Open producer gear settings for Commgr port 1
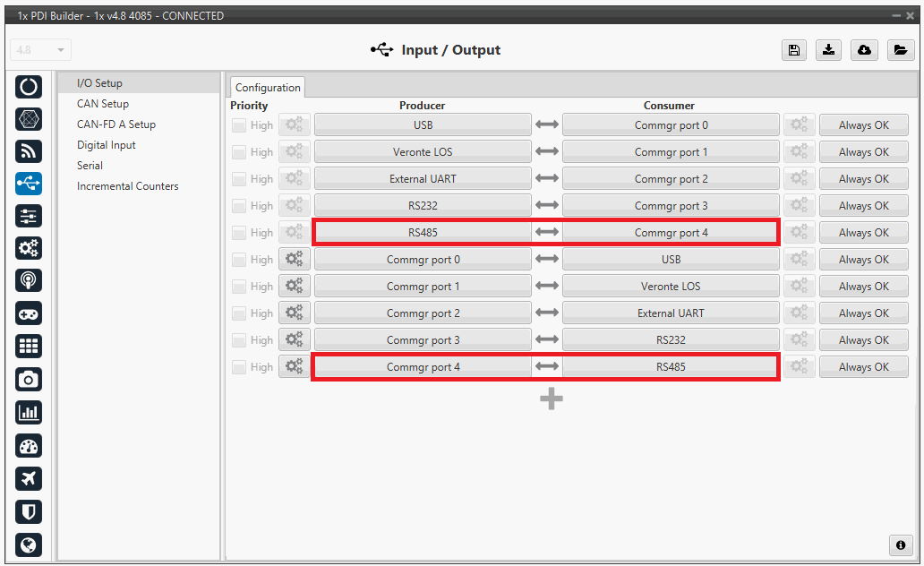924x566 pixels. (x=294, y=287)
